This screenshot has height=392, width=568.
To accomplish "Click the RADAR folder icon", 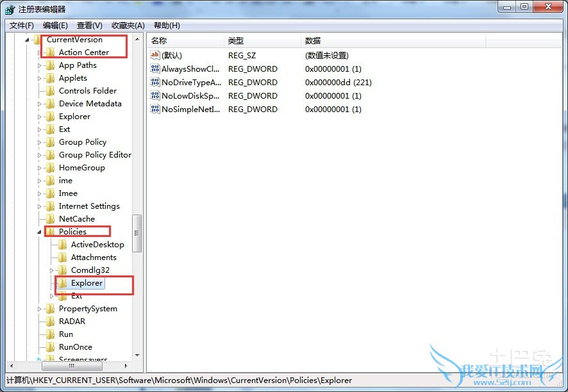I will (x=51, y=322).
